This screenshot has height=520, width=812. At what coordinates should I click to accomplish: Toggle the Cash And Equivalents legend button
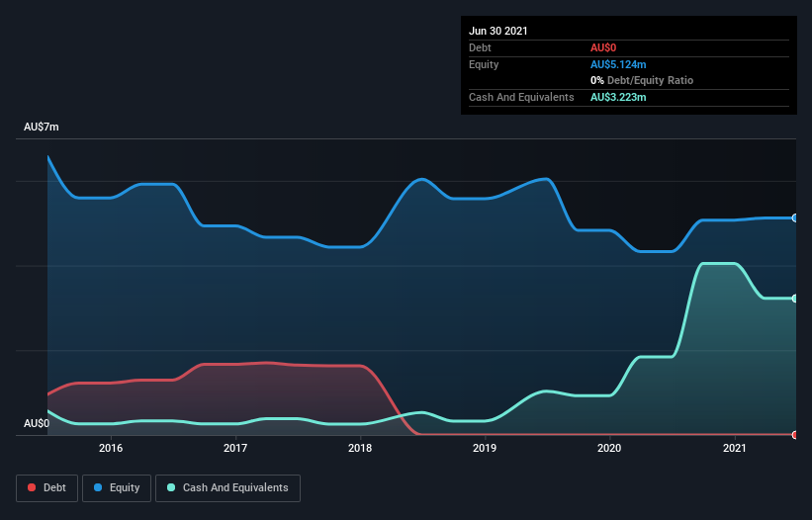tap(227, 488)
